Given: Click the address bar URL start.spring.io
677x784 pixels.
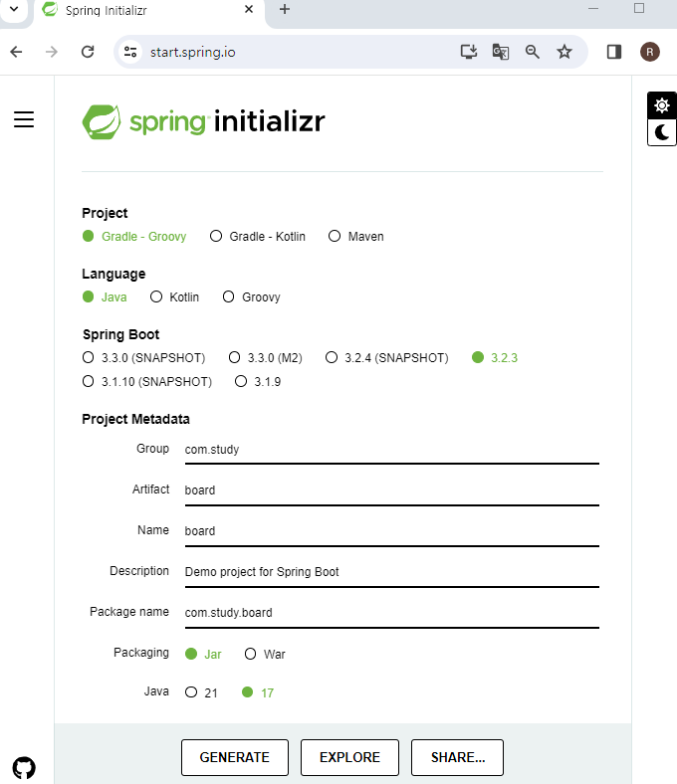Looking at the screenshot, I should (x=192, y=52).
